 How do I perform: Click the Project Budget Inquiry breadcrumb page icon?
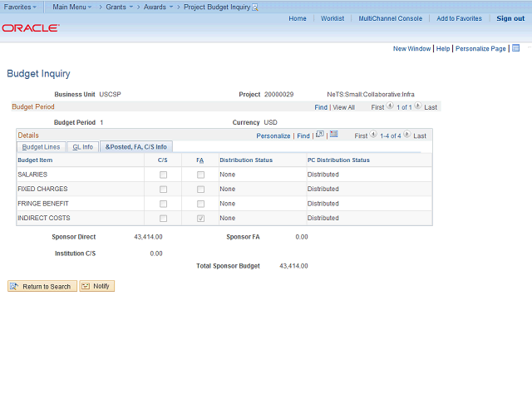pos(255,7)
